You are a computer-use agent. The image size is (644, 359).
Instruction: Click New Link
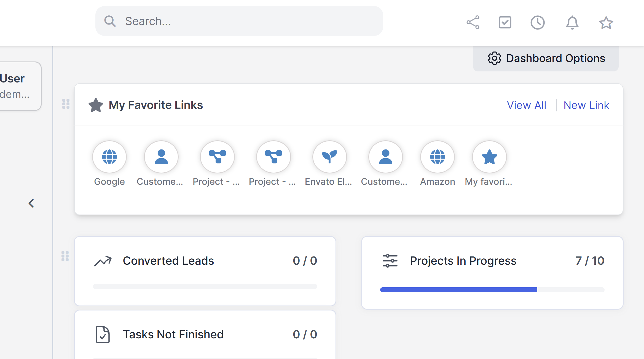(x=586, y=105)
